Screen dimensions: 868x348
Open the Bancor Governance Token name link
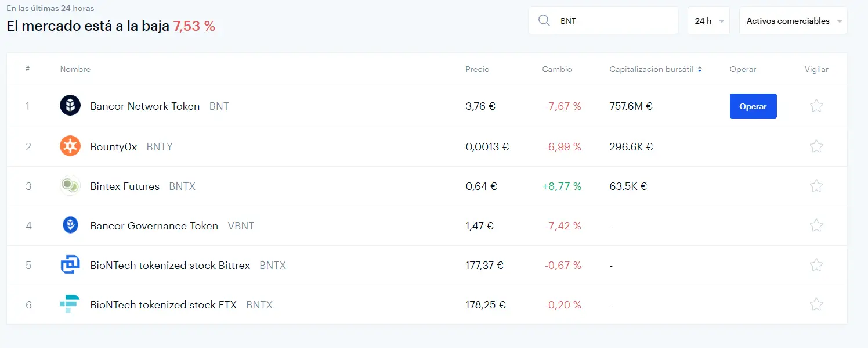154,226
